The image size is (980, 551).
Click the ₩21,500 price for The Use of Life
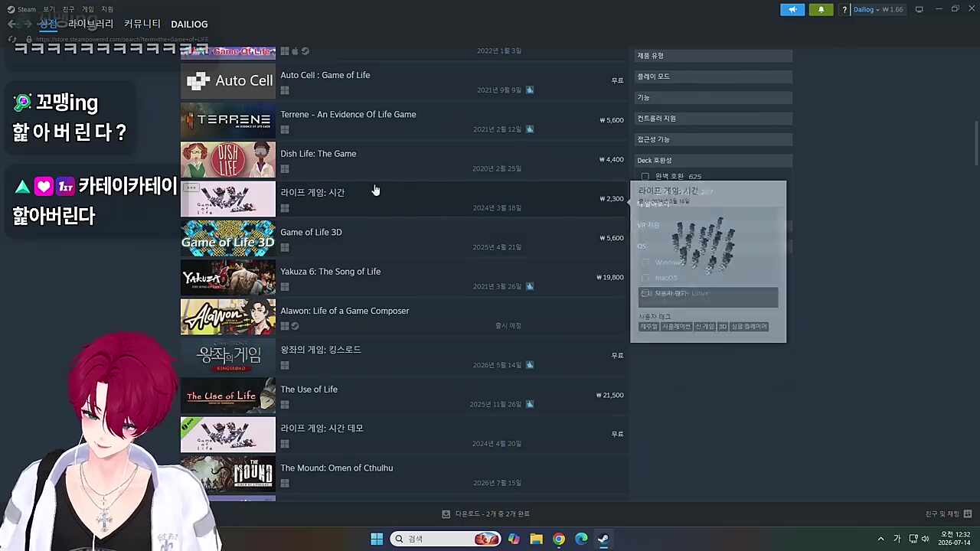610,396
